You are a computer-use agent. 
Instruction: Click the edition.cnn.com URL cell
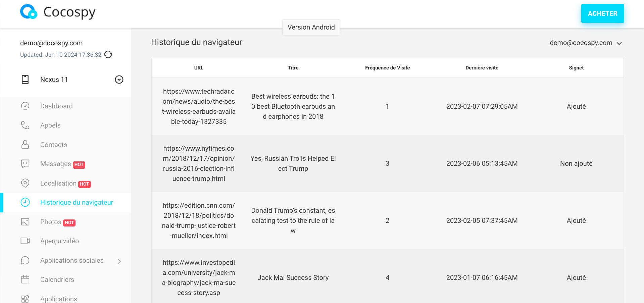click(199, 220)
